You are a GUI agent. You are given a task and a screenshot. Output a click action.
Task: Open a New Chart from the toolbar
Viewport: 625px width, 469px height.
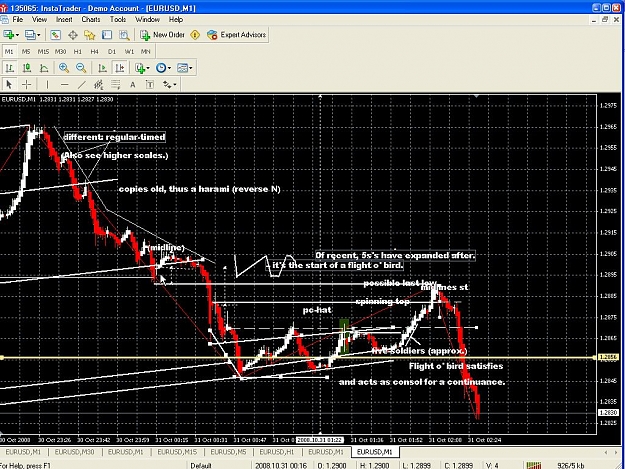click(x=8, y=35)
